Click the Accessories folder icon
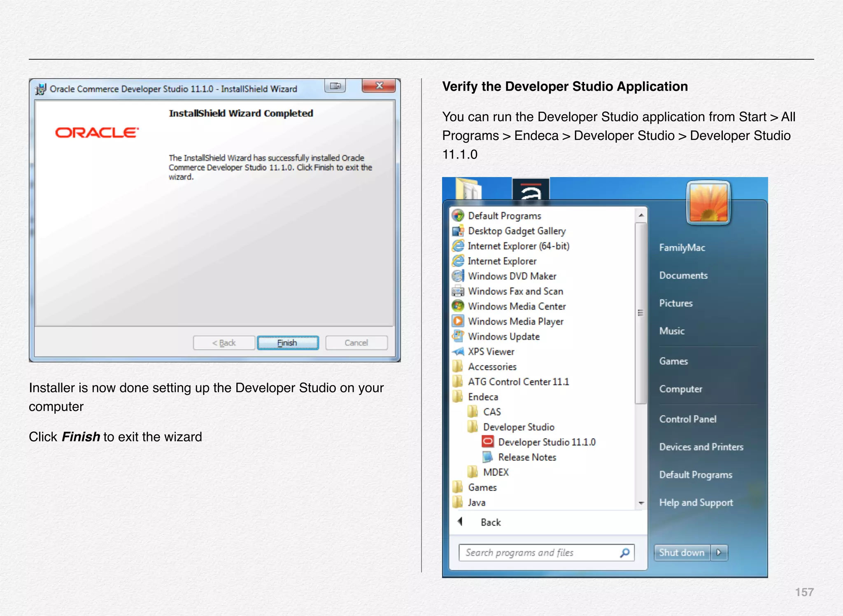This screenshot has width=843, height=616. (457, 366)
